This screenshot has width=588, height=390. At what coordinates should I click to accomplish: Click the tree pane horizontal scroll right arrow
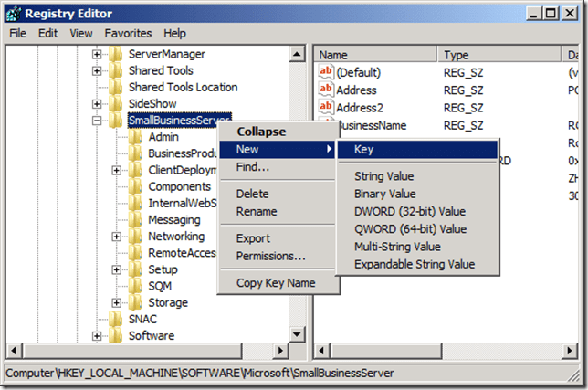[280, 351]
